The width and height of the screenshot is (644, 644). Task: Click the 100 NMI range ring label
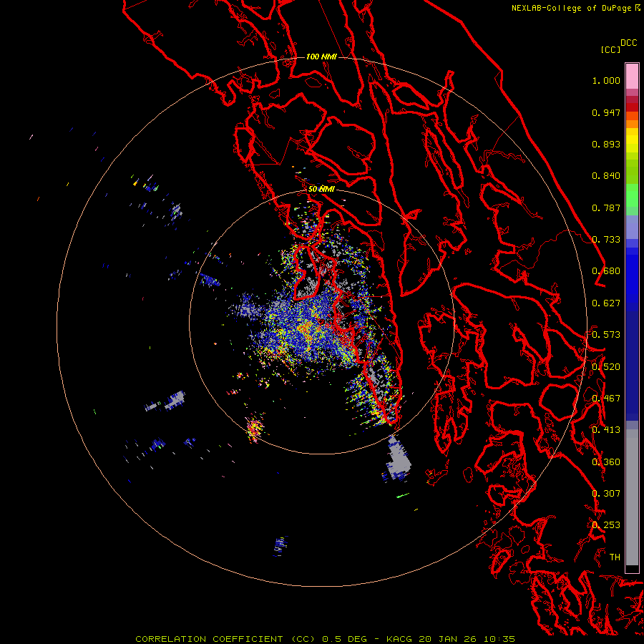coord(321,57)
